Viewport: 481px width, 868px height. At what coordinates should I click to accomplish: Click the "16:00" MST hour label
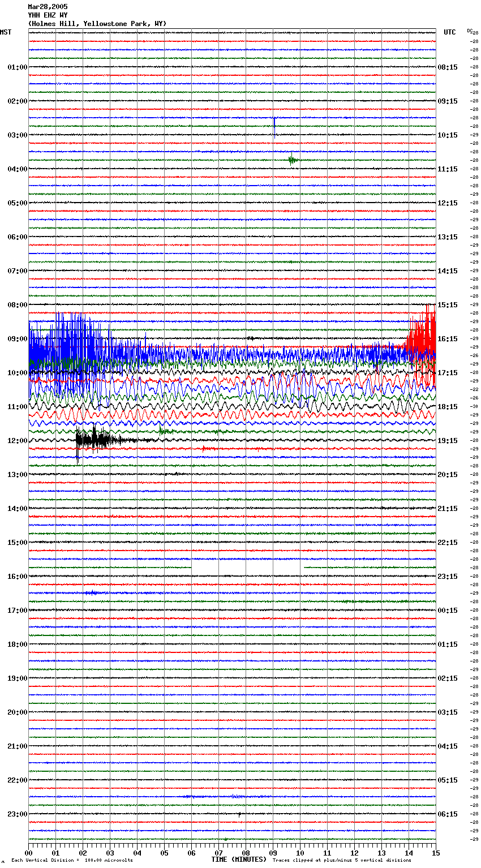(x=18, y=577)
